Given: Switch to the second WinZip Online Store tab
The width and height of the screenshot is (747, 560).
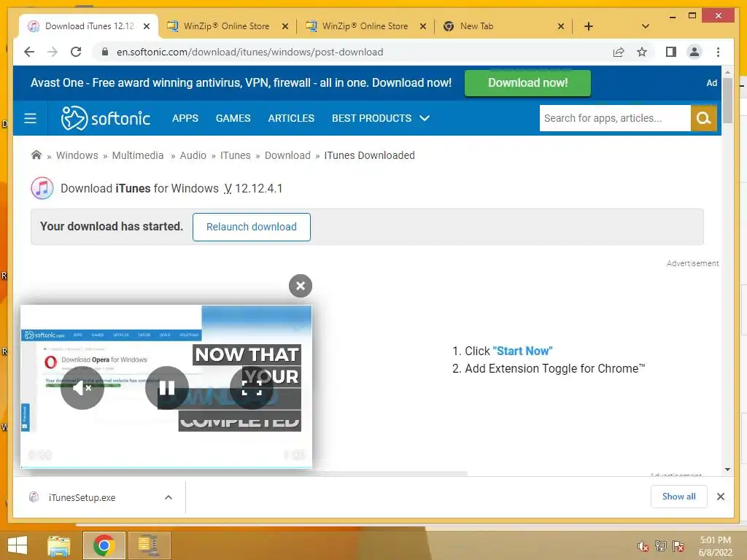Looking at the screenshot, I should (365, 26).
